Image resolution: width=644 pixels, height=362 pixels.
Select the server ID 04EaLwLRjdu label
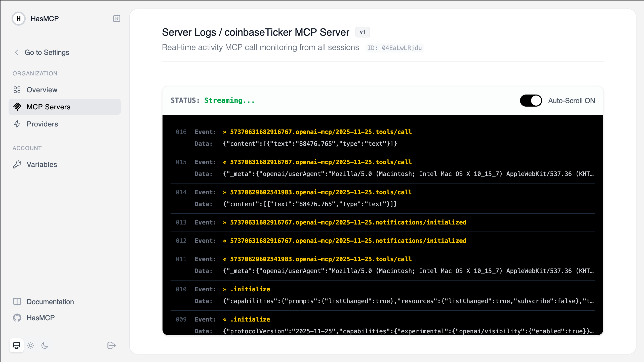click(394, 48)
